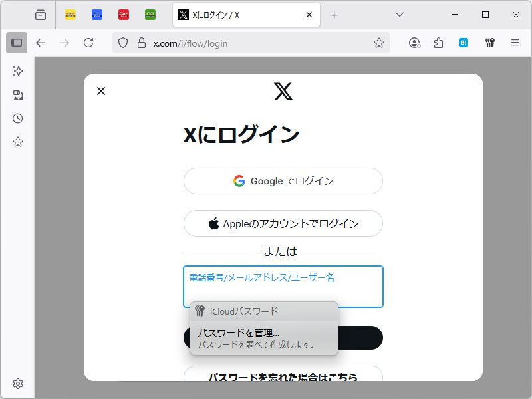Open the パスワードを忘れた場合はこちら link
The height and width of the screenshot is (399, 532).
coord(283,378)
